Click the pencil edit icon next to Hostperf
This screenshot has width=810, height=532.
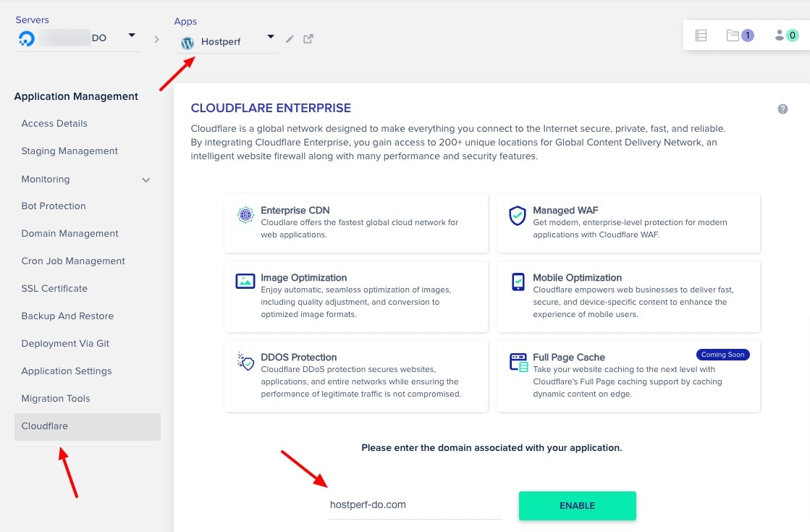(x=290, y=39)
